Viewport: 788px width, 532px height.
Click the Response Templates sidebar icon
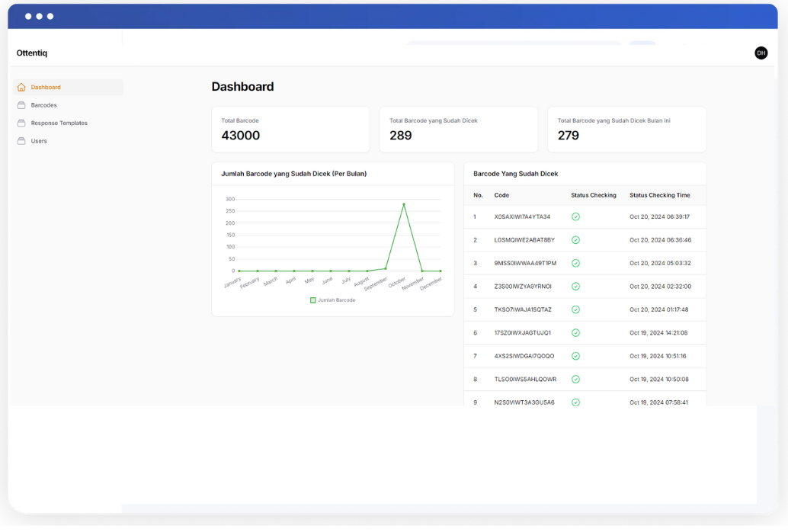click(21, 123)
